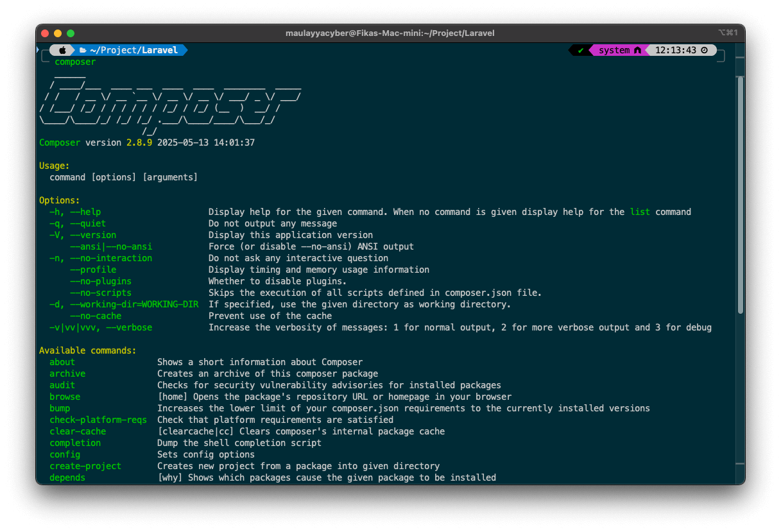Click the '--no-cache' option
The height and width of the screenshot is (532, 781).
(x=96, y=316)
